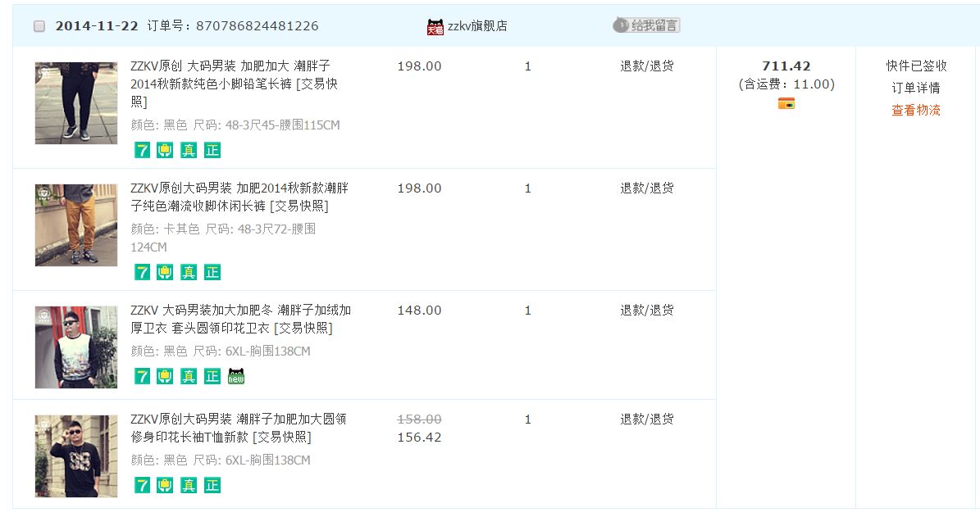
Task: Click the 7-day return icon for the black pencil pants
Action: (142, 150)
